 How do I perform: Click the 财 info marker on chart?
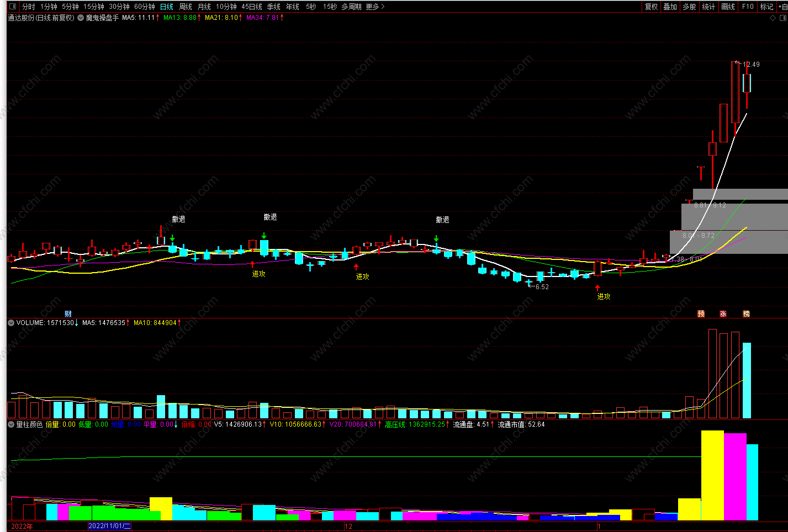[68, 314]
